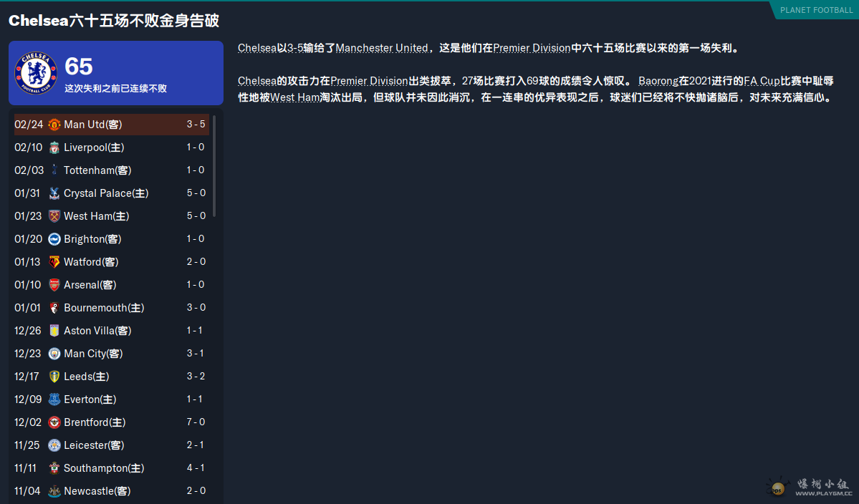
Task: Select Liverpool(主) team name
Action: tap(94, 147)
